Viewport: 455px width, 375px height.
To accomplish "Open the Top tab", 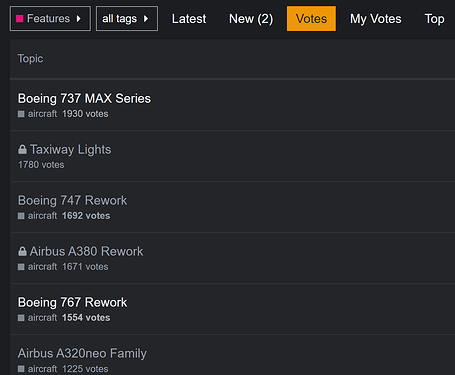I will pyautogui.click(x=434, y=19).
